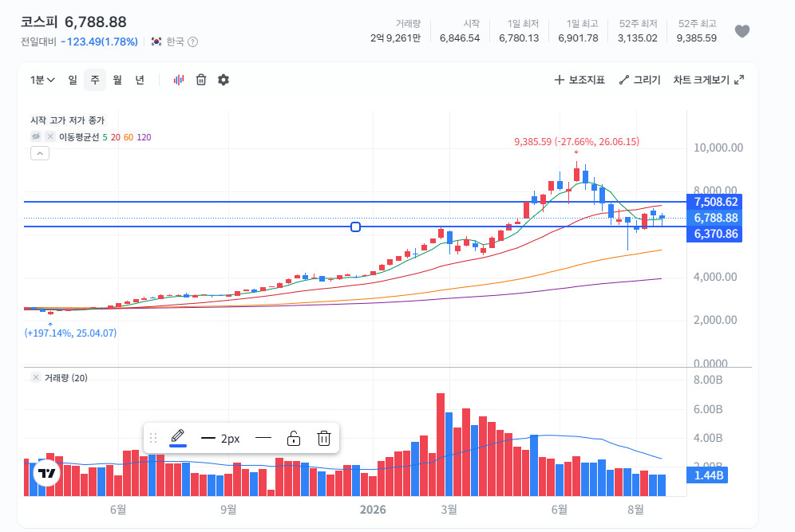Viewport: 795px width, 532px height.
Task: Select the pencil line color tool
Action: [x=178, y=438]
